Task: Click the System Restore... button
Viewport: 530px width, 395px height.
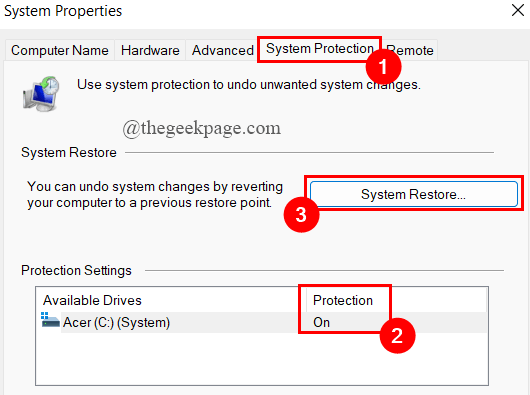Action: (414, 194)
